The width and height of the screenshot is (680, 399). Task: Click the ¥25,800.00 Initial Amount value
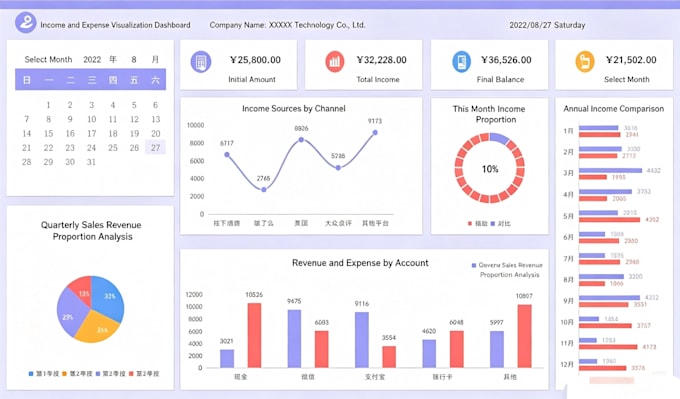coord(255,60)
